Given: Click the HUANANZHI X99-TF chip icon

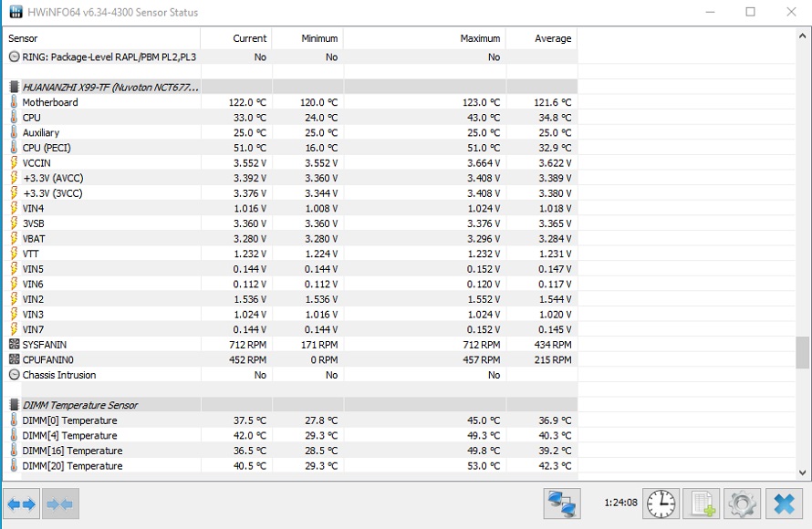Looking at the screenshot, I should point(14,87).
